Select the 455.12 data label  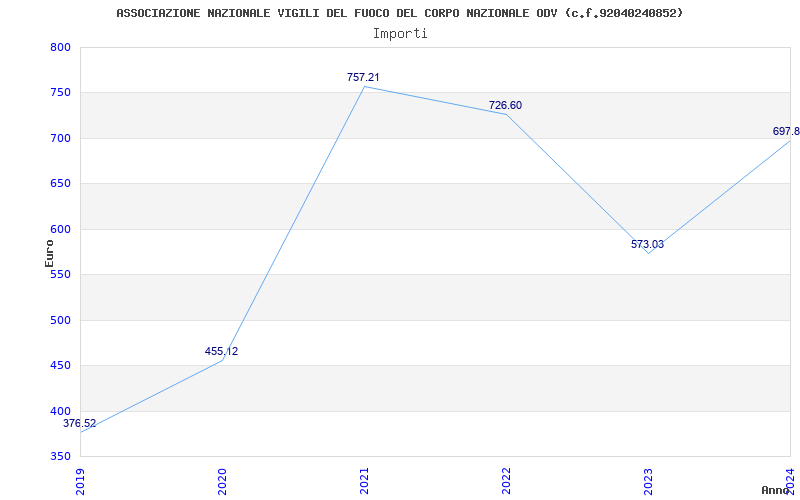pos(221,352)
